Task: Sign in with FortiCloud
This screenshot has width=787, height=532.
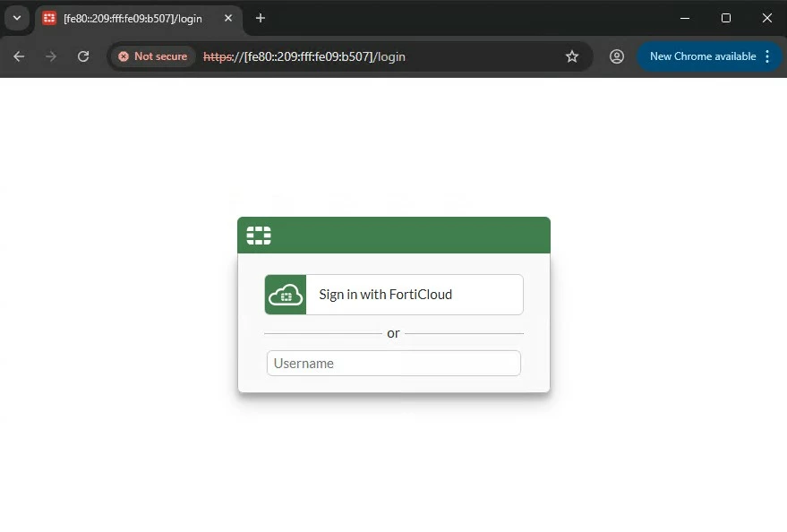Action: [x=394, y=295]
